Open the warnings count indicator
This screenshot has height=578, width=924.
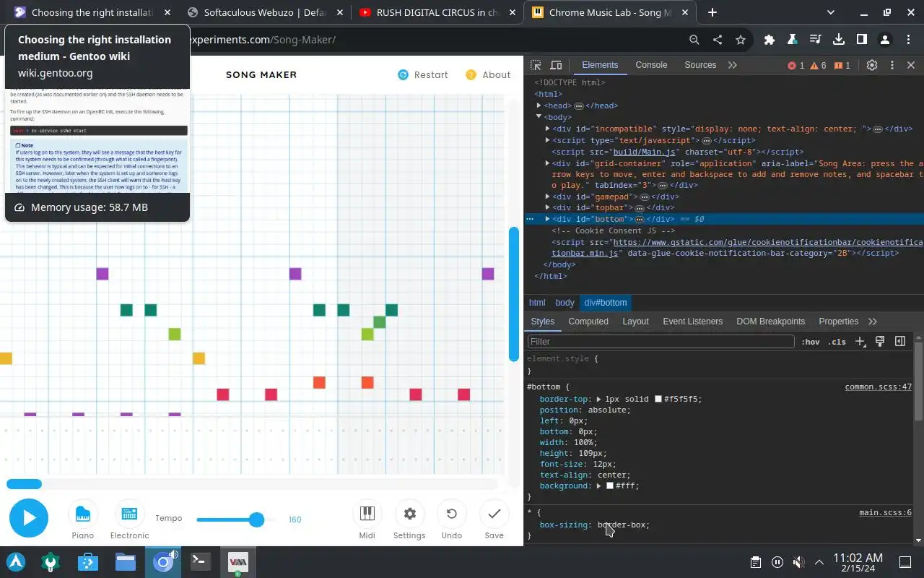(819, 65)
